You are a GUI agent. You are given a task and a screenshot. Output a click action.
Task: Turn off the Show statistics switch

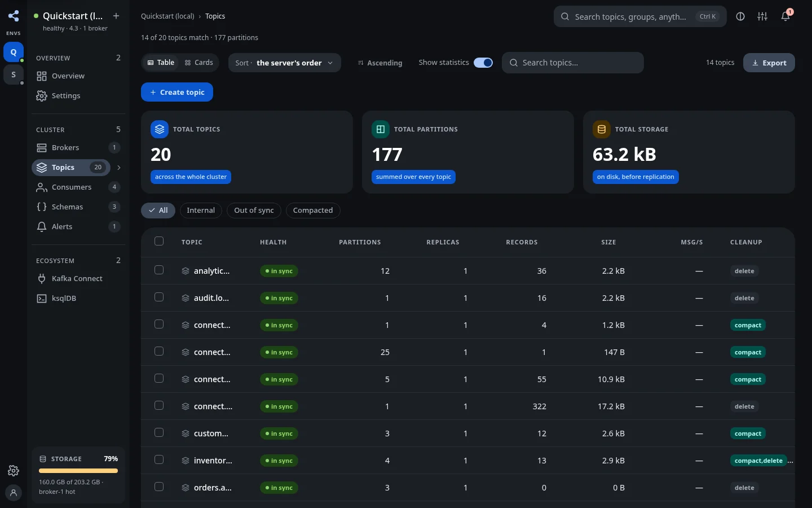[x=483, y=63]
